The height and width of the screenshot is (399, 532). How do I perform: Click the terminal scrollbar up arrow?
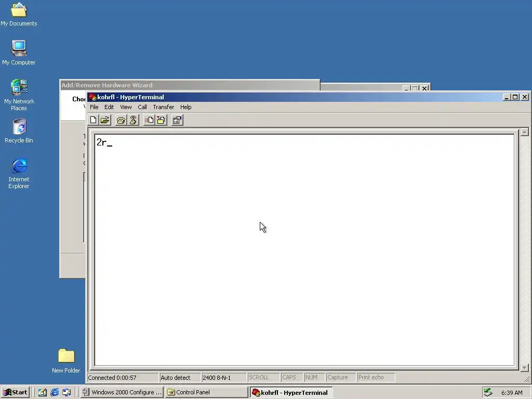[525, 131]
